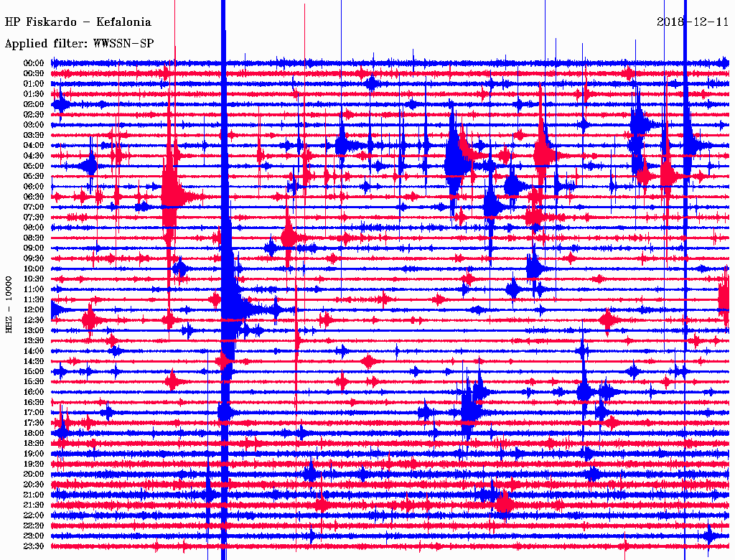Select the 06:30 time label
This screenshot has width=735, height=560.
click(x=34, y=197)
